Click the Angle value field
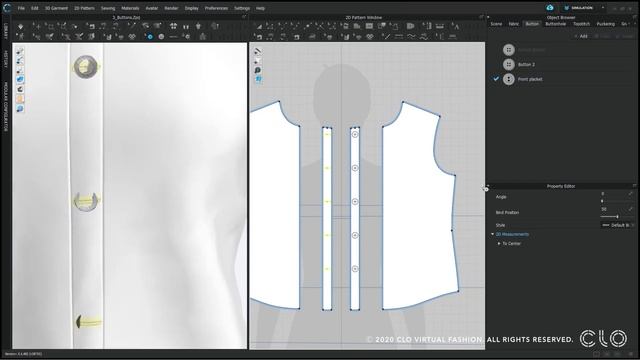 coord(612,193)
